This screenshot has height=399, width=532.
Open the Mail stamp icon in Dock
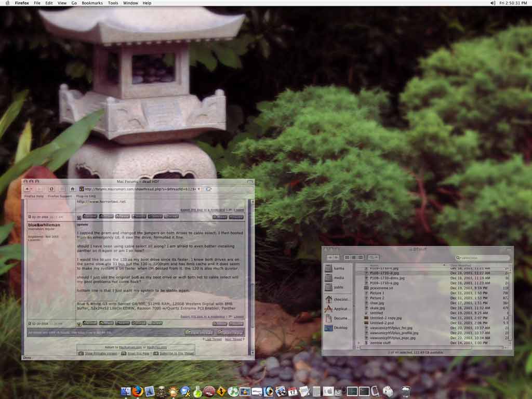[x=149, y=392]
